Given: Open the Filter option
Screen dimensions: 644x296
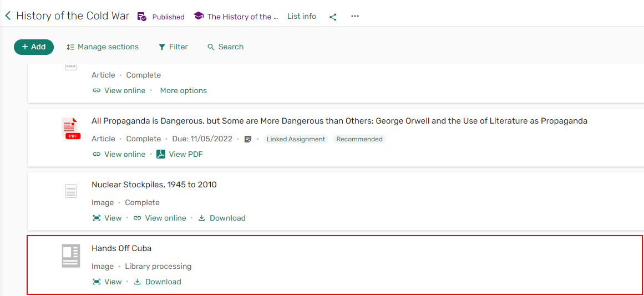Looking at the screenshot, I should click(x=173, y=47).
